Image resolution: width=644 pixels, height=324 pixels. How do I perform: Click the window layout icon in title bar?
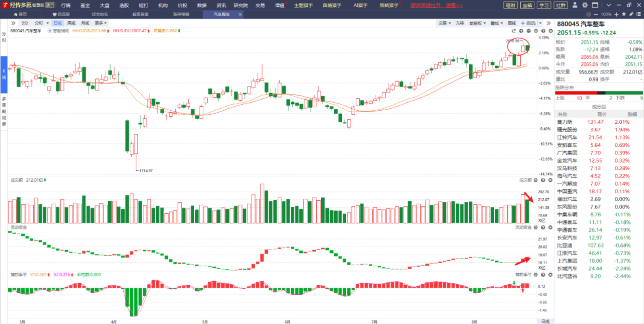[595, 5]
